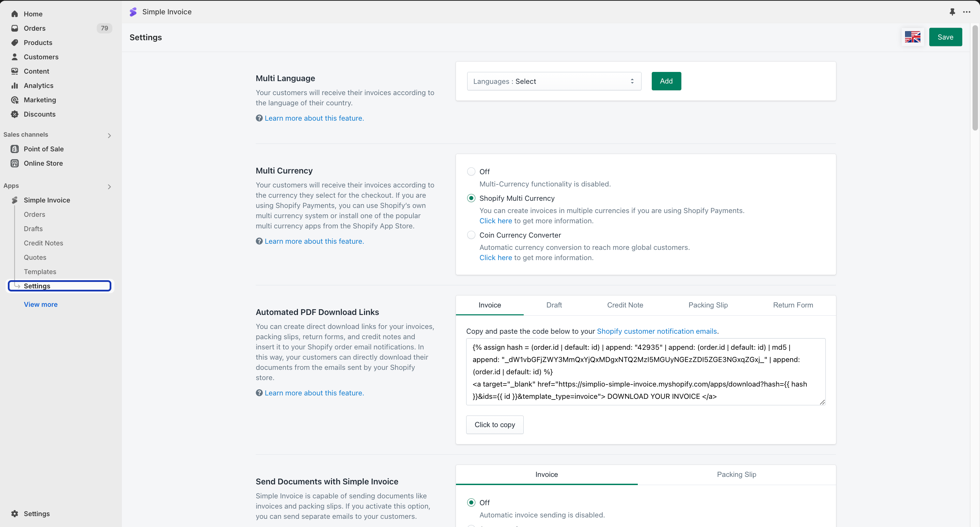Expand the Apps section chevron

pyautogui.click(x=109, y=186)
